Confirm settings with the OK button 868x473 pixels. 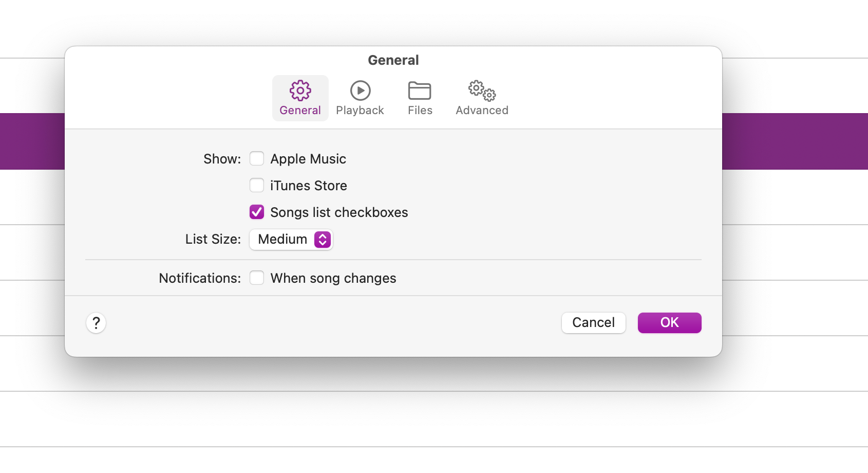pos(670,323)
